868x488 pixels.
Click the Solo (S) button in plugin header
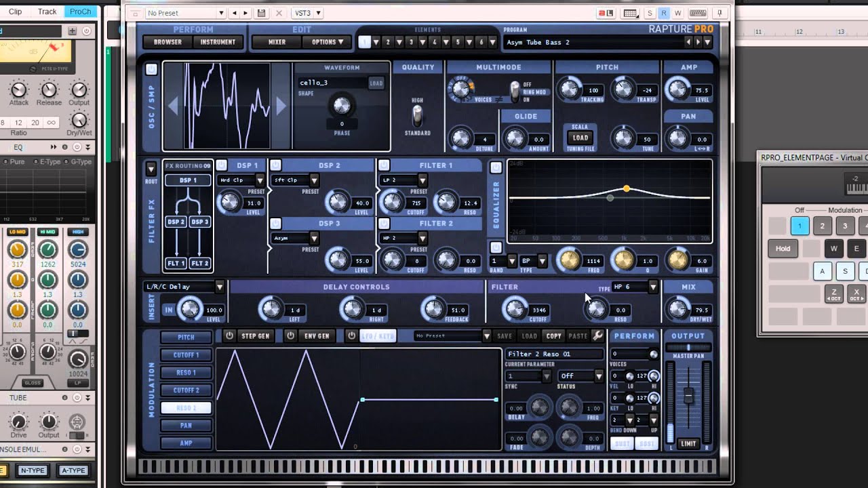click(650, 13)
